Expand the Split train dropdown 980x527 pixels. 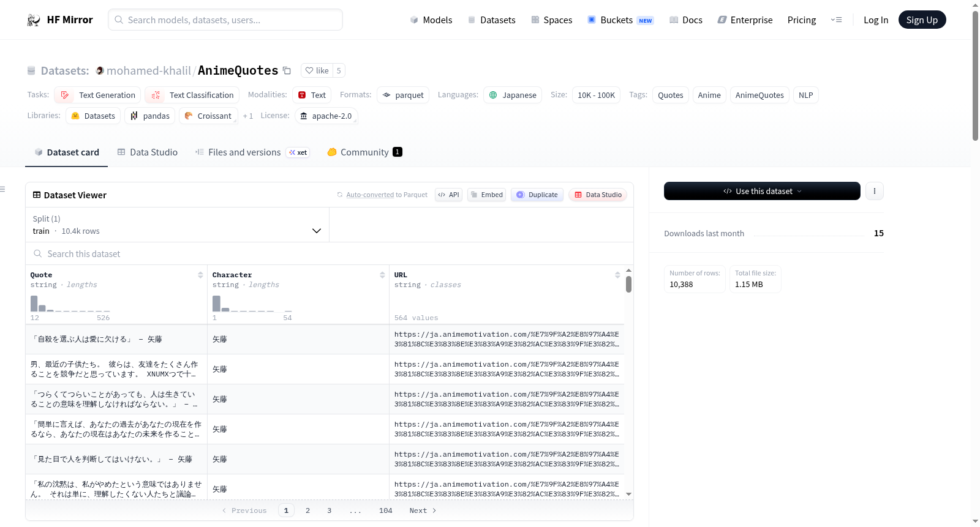click(177, 225)
